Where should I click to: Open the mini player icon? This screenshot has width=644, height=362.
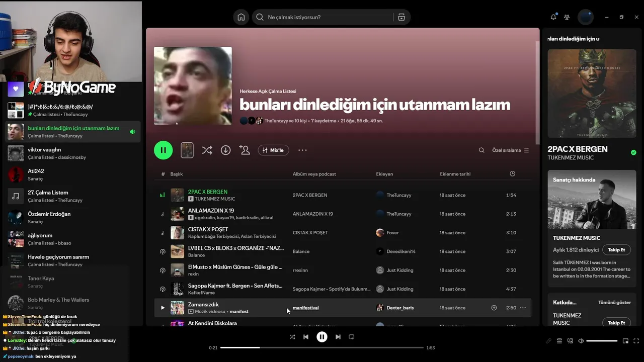pos(625,341)
